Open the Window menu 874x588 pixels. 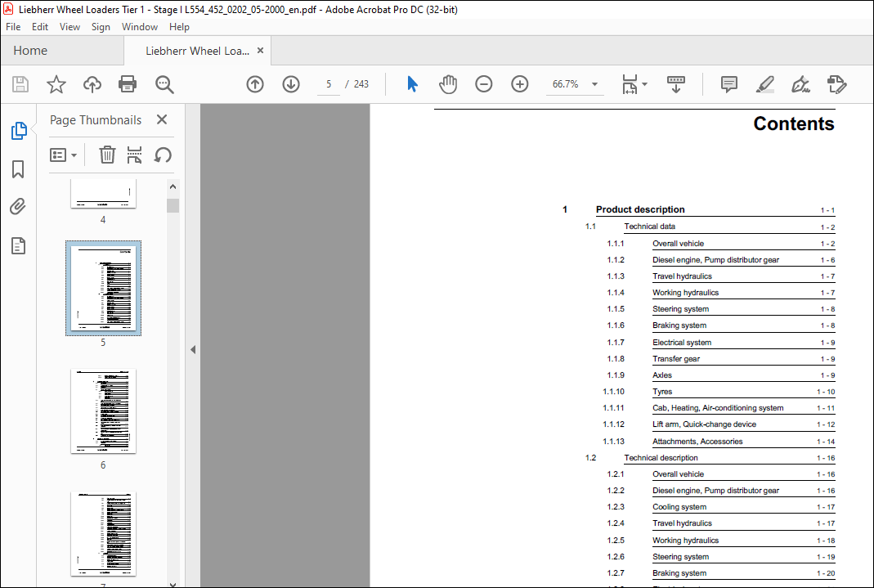139,27
